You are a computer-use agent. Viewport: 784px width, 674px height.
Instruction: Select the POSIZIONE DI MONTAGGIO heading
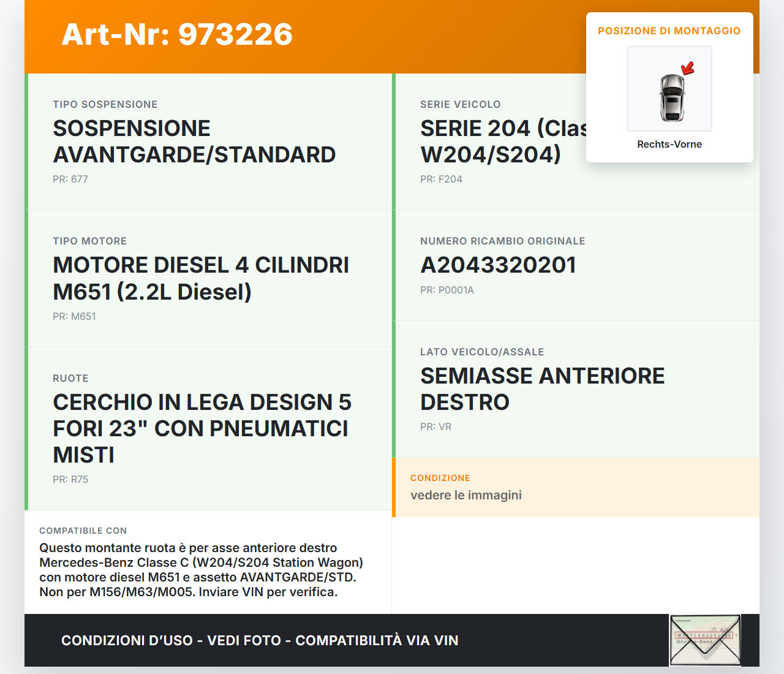point(669,31)
